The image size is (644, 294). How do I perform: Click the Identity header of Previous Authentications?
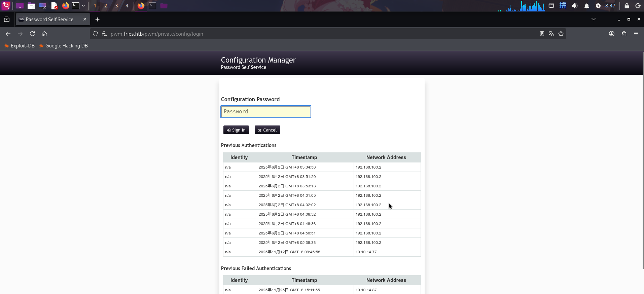(239, 157)
